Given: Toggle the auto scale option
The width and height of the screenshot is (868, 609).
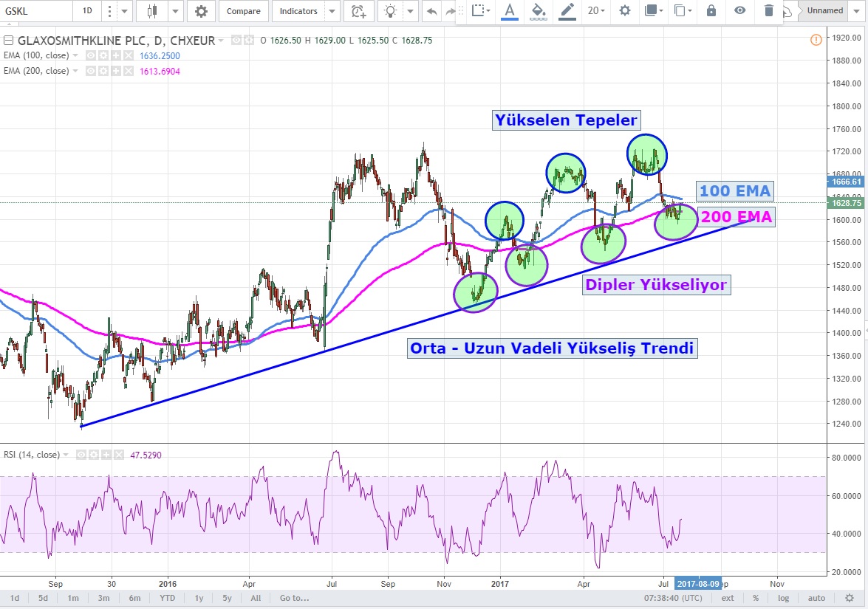Looking at the screenshot, I should 816,597.
